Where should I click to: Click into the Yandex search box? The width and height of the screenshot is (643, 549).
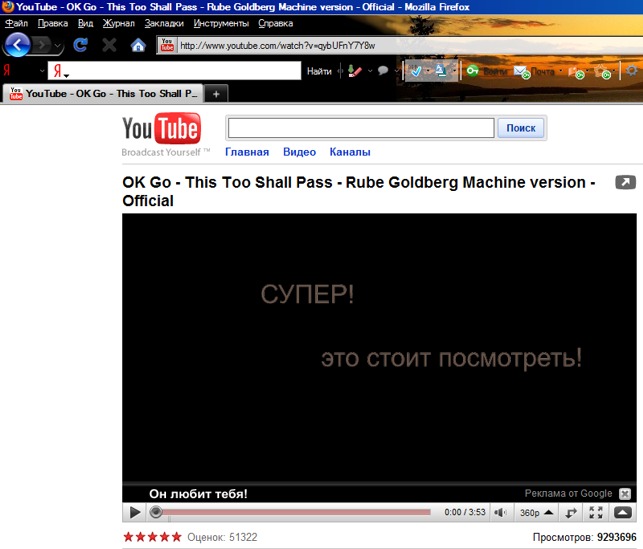pos(174,71)
